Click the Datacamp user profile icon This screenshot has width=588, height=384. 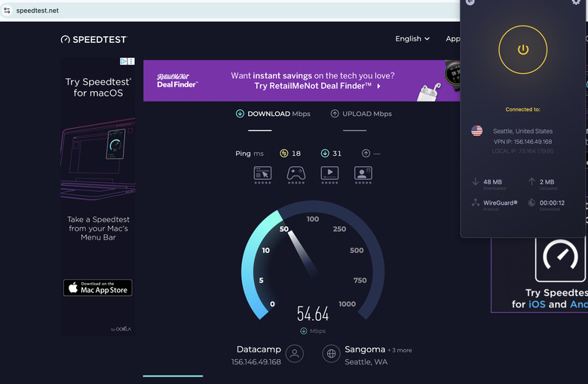(295, 354)
